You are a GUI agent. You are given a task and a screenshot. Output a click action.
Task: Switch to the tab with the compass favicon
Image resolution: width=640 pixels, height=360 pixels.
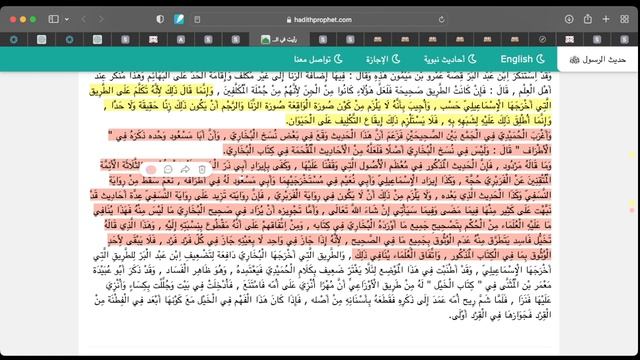(x=542, y=39)
